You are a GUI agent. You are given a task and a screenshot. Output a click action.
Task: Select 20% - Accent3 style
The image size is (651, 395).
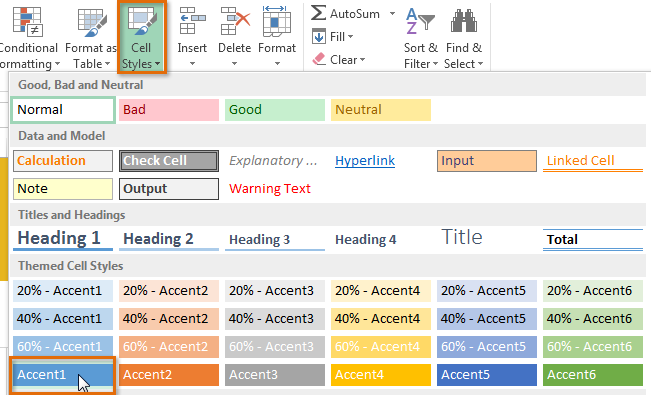click(275, 291)
